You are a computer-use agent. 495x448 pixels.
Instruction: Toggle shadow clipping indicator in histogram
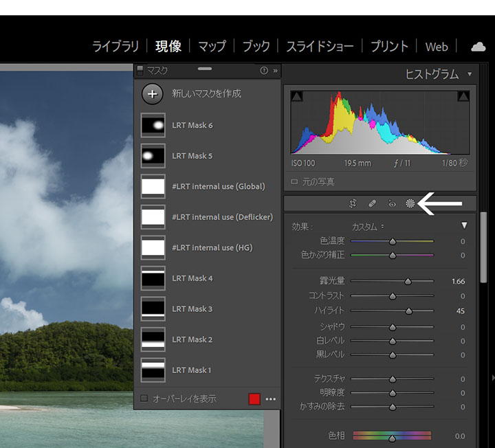click(x=297, y=96)
